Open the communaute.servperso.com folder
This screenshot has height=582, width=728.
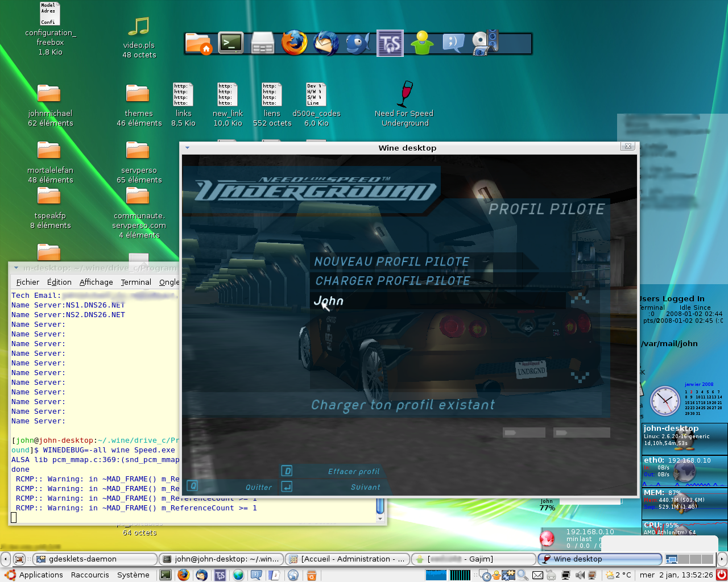(x=138, y=214)
